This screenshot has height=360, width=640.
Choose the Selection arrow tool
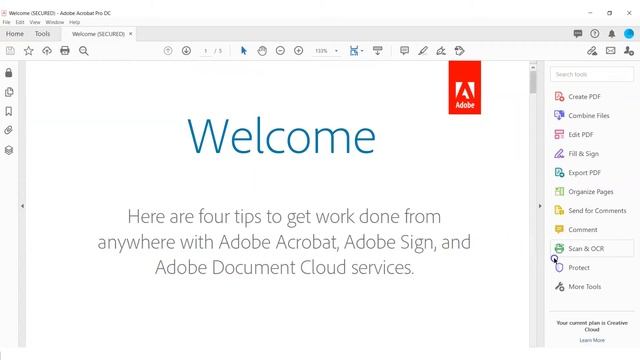[244, 51]
